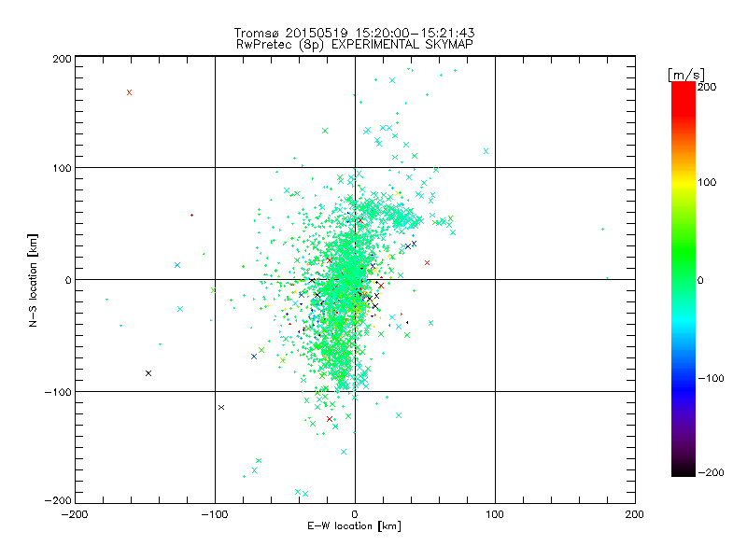Click the x-axis tick label '200'
This screenshot has height=560, width=747.
pyautogui.click(x=635, y=514)
